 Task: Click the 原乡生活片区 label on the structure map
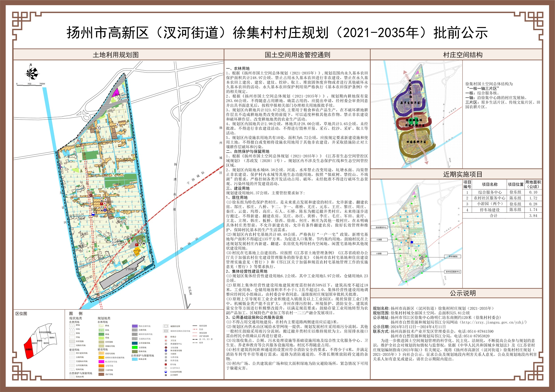[x=410, y=103]
